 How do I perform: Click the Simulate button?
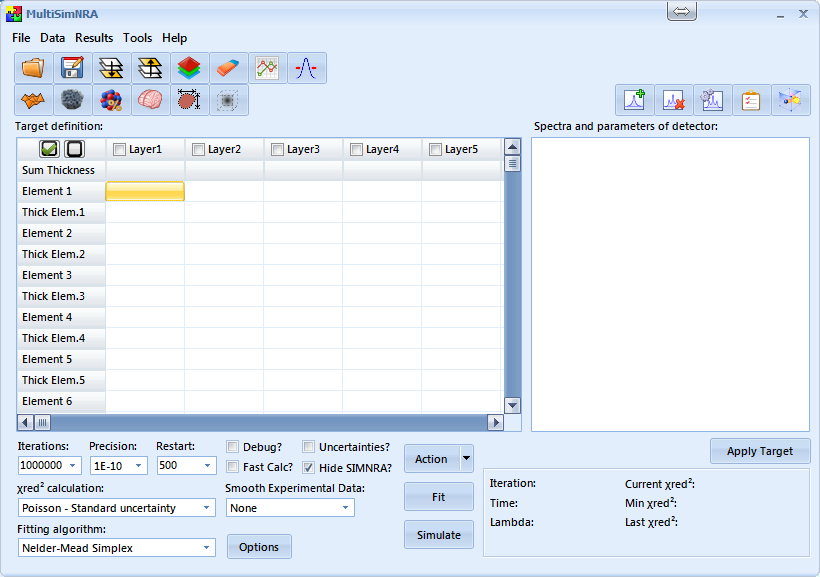pyautogui.click(x=439, y=535)
